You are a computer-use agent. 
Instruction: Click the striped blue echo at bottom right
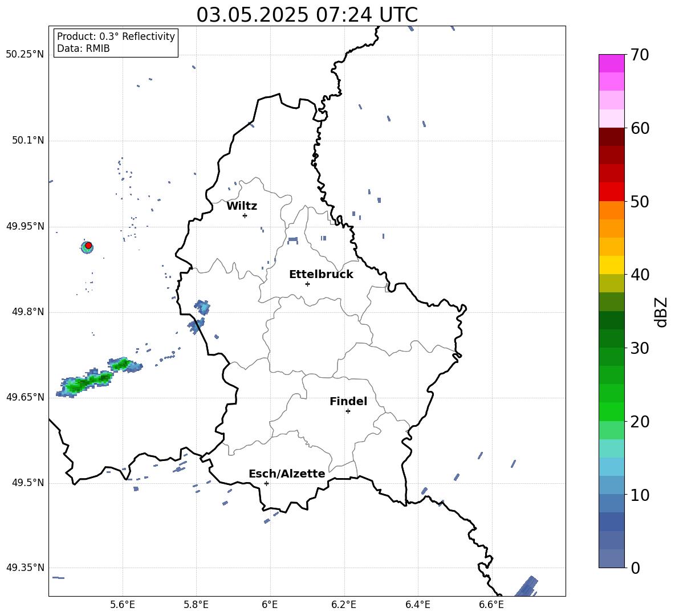[527, 586]
